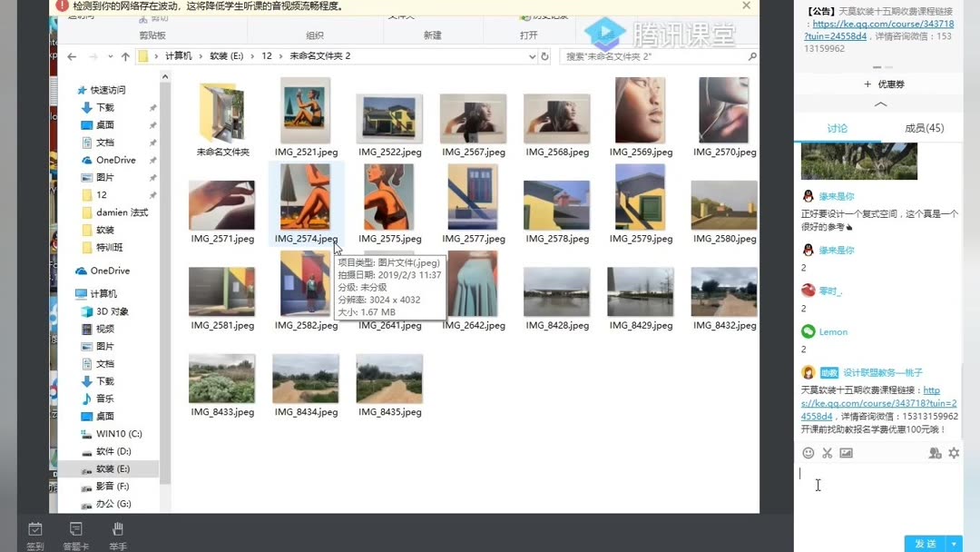980x552 pixels.
Task: Open the emoji picker above the chat box
Action: pyautogui.click(x=808, y=453)
